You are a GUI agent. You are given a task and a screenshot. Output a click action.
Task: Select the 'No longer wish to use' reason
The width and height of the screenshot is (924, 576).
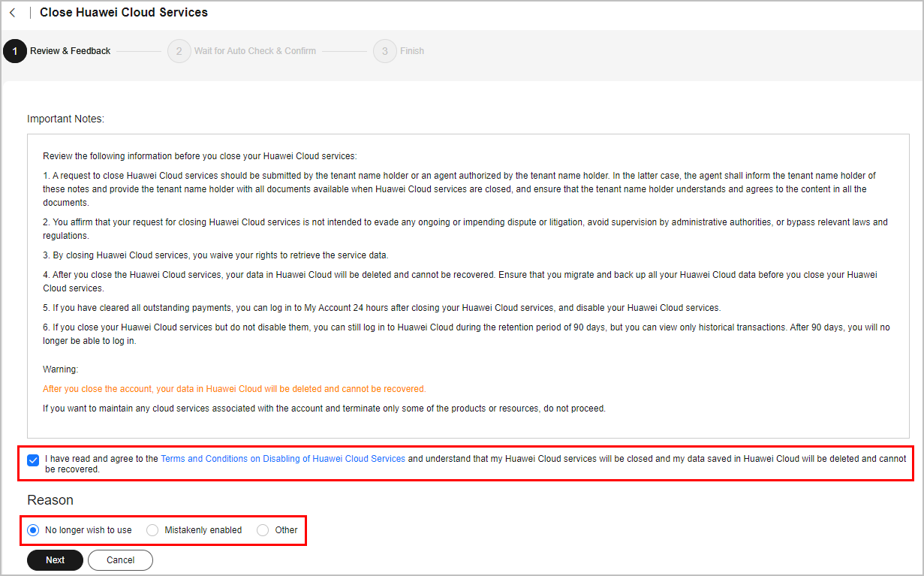[80, 530]
